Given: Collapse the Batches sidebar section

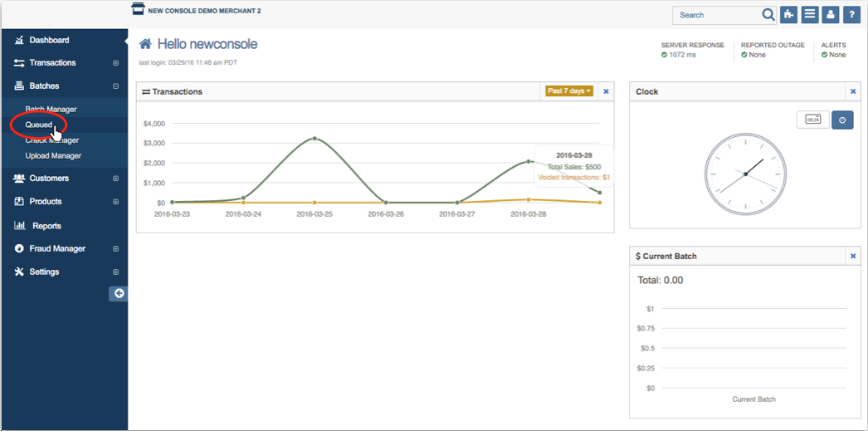Looking at the screenshot, I should pos(115,86).
